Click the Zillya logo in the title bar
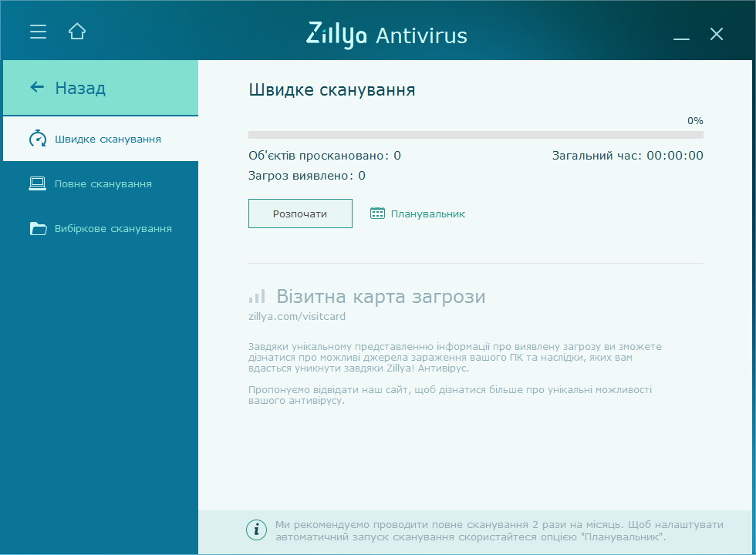The height and width of the screenshot is (555, 756). pyautogui.click(x=338, y=33)
